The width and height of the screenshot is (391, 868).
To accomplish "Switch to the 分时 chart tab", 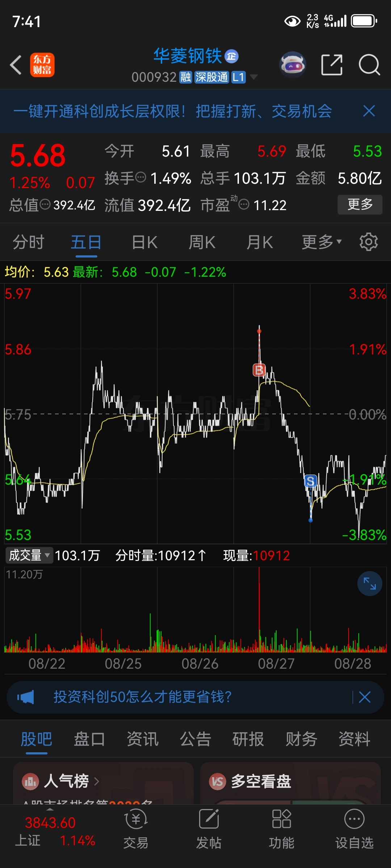I will pyautogui.click(x=29, y=242).
